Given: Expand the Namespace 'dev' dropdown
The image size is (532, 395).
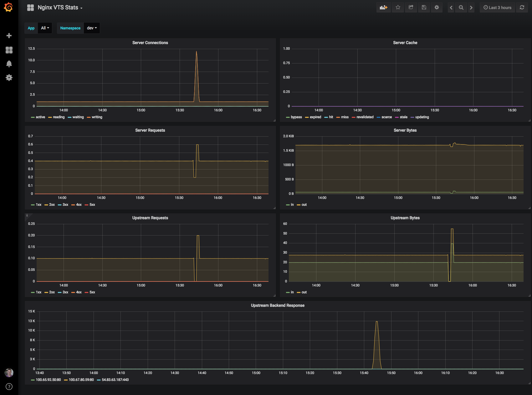Looking at the screenshot, I should [x=92, y=28].
